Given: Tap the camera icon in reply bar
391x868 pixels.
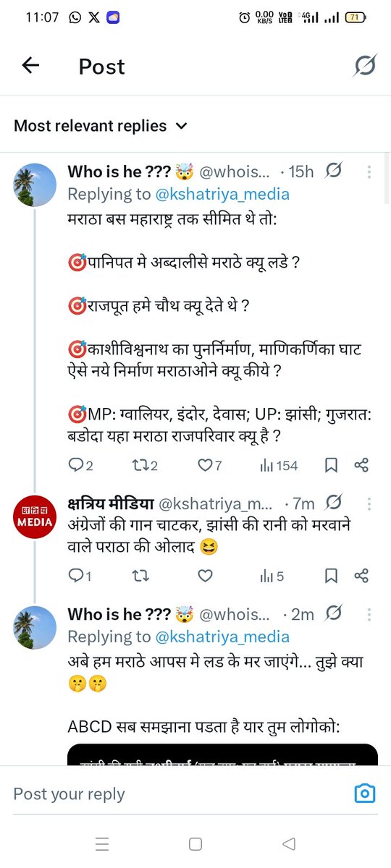Looking at the screenshot, I should (x=364, y=793).
